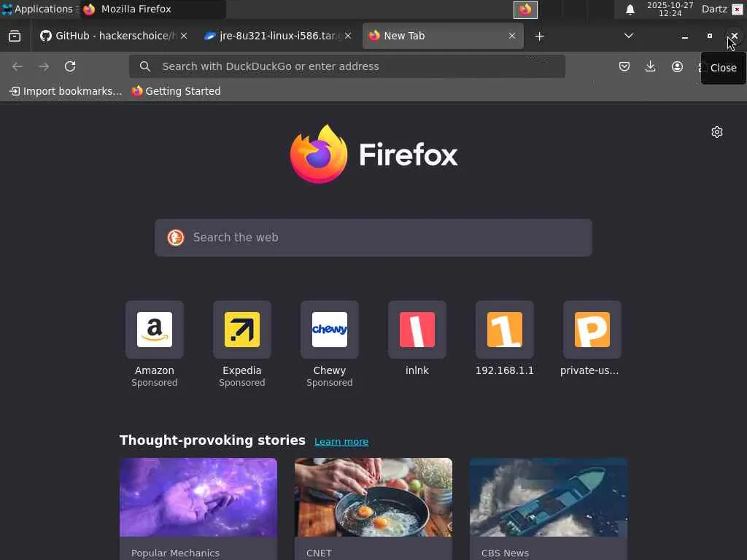Click the clock showing 2025-10-27 12:24
Image resolution: width=747 pixels, height=560 pixels.
670,9
